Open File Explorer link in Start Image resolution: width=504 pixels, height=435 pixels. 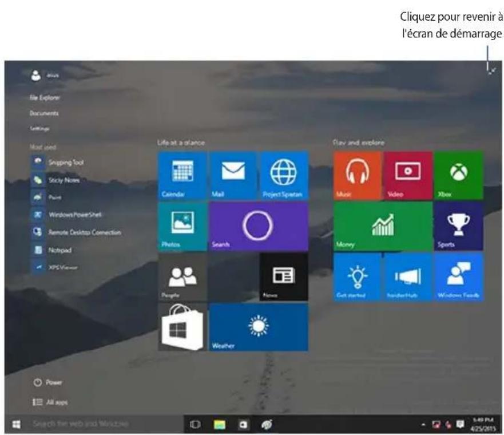click(45, 98)
